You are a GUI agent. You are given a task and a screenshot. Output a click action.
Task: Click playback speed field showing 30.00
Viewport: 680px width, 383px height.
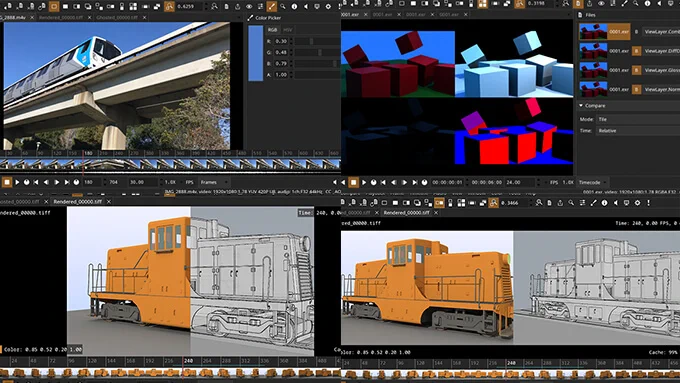coord(143,182)
